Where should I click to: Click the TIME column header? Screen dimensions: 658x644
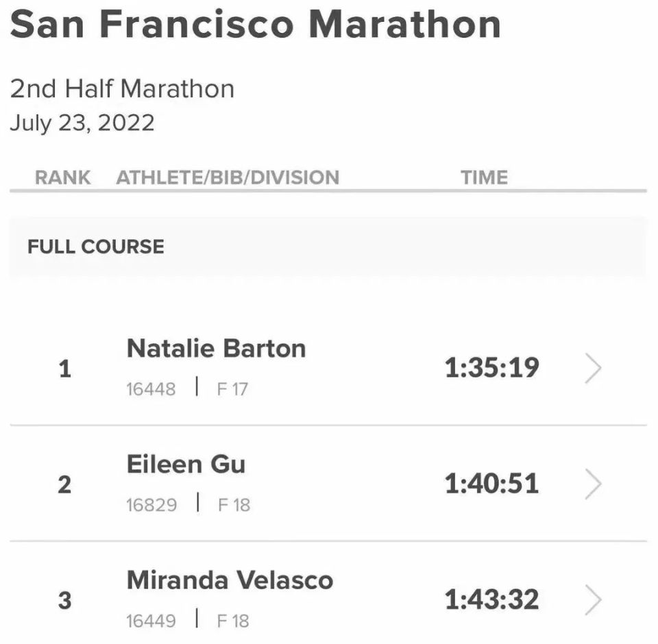tap(485, 177)
